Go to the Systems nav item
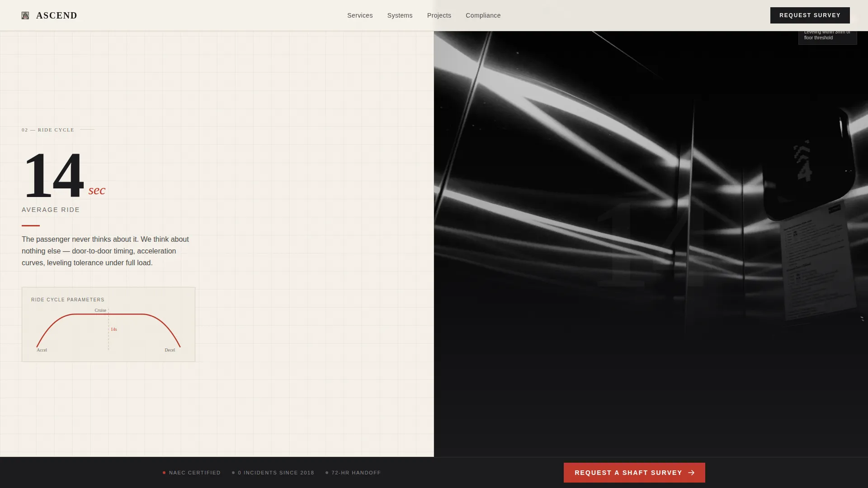868x488 pixels. (x=400, y=15)
